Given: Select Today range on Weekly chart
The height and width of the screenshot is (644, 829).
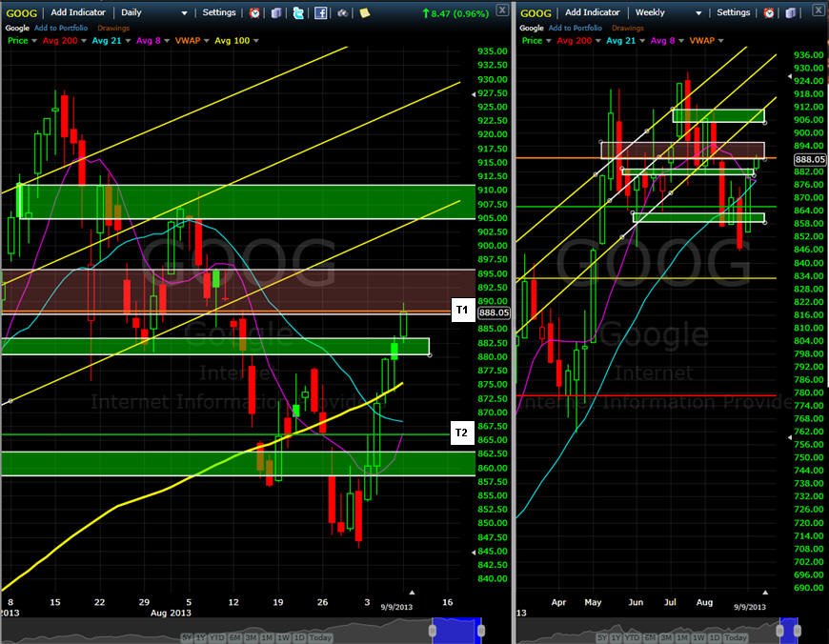Looking at the screenshot, I should pyautogui.click(x=736, y=637).
